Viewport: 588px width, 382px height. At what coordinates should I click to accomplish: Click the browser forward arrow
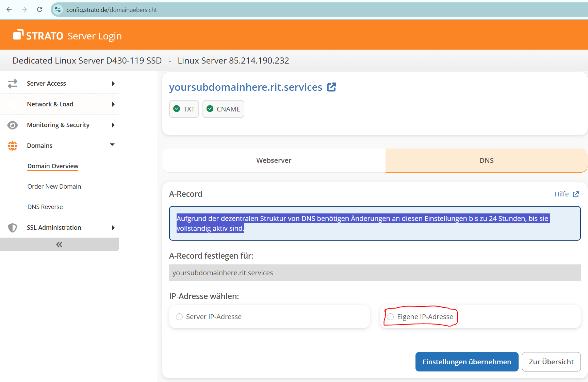point(24,10)
